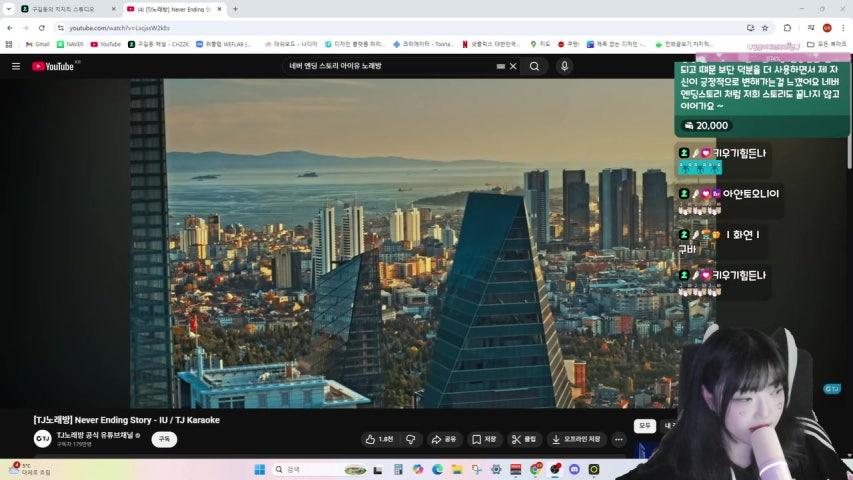Start voice search with the microphone icon
The image size is (853, 480).
click(564, 66)
